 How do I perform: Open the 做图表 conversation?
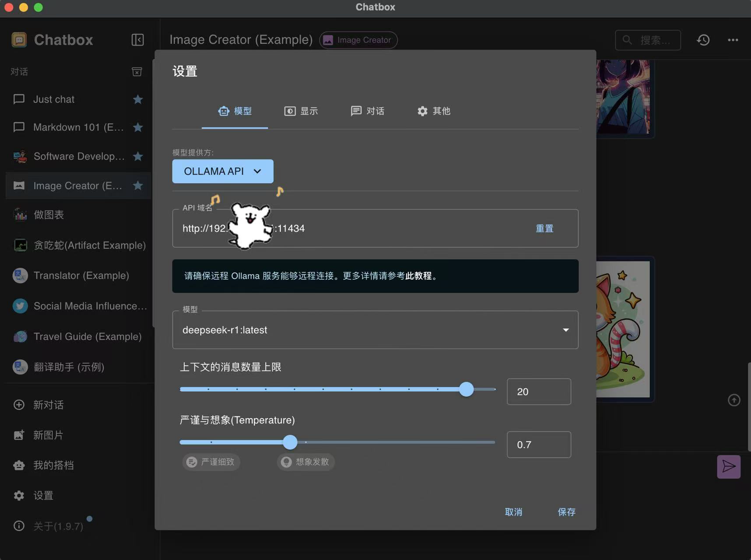(78, 215)
